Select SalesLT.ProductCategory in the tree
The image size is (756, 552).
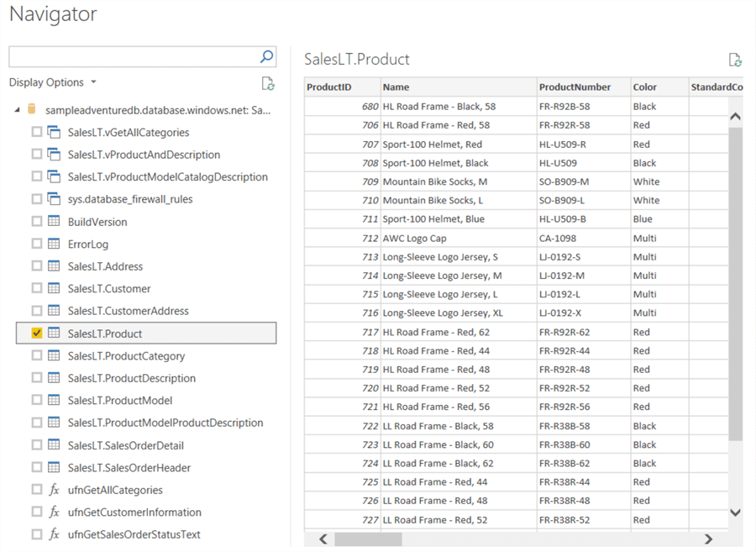coord(126,356)
